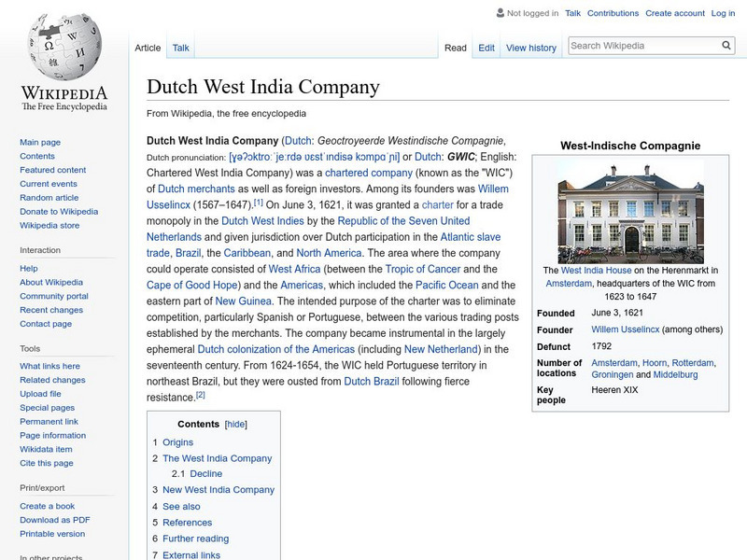Open the Log in link
This screenshot has height=560, width=747.
724,13
